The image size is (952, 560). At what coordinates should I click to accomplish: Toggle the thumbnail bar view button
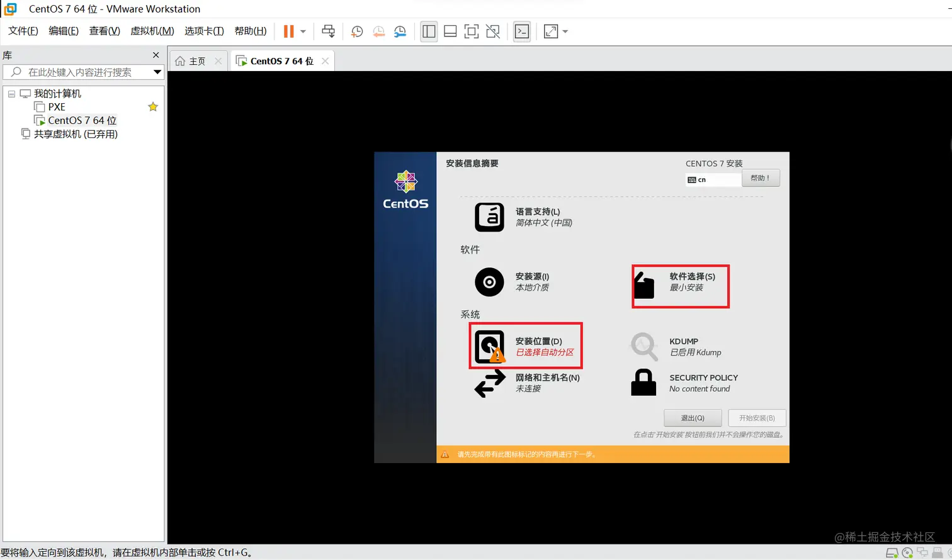point(450,31)
